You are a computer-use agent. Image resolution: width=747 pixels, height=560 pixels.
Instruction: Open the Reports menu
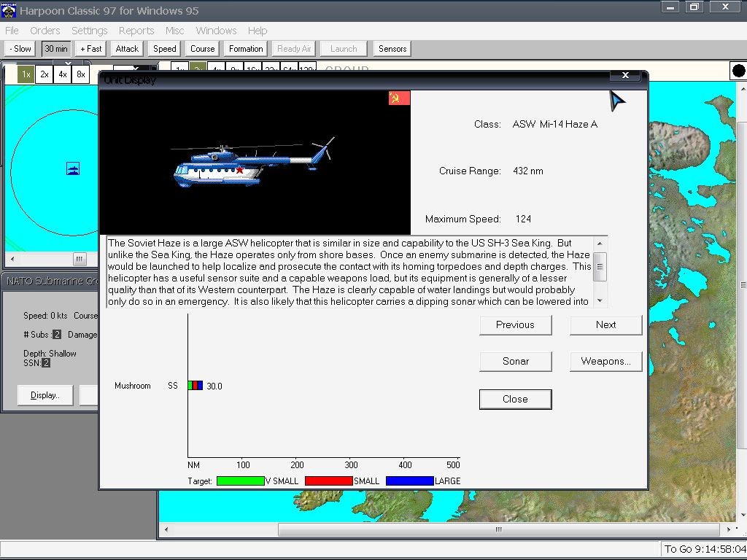(x=136, y=31)
